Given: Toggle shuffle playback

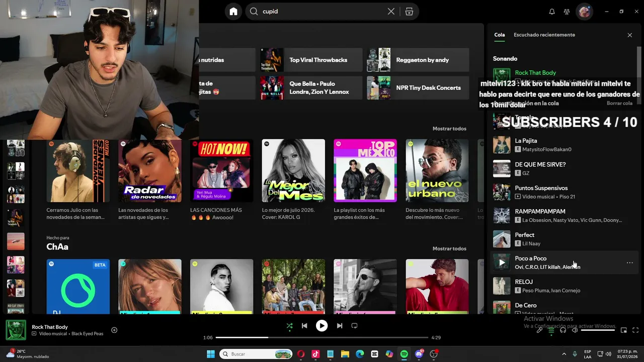Looking at the screenshot, I should (289, 326).
